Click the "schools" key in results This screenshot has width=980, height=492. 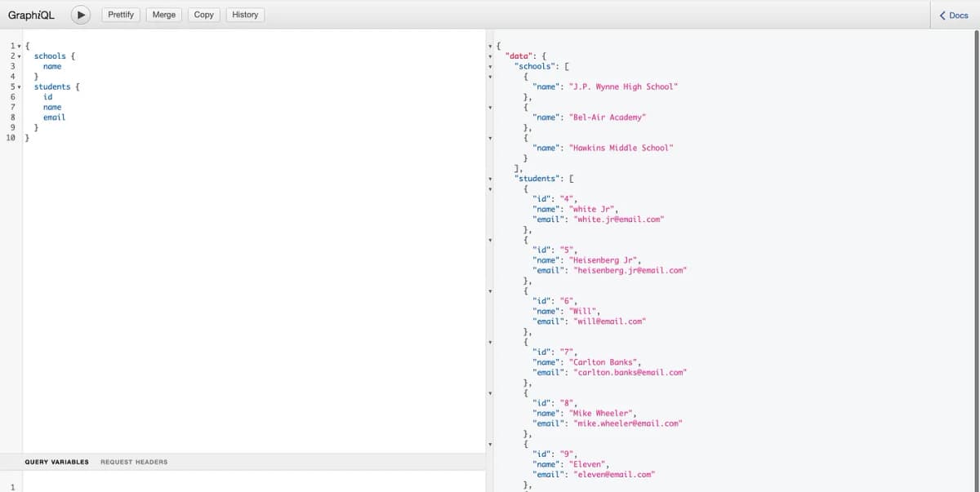(536, 66)
